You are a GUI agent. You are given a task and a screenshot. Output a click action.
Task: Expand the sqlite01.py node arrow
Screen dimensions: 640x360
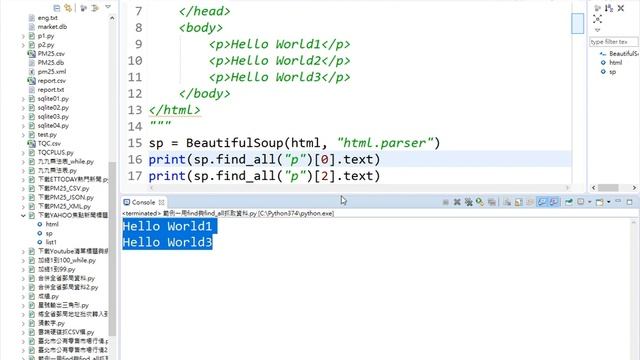coord(23,99)
